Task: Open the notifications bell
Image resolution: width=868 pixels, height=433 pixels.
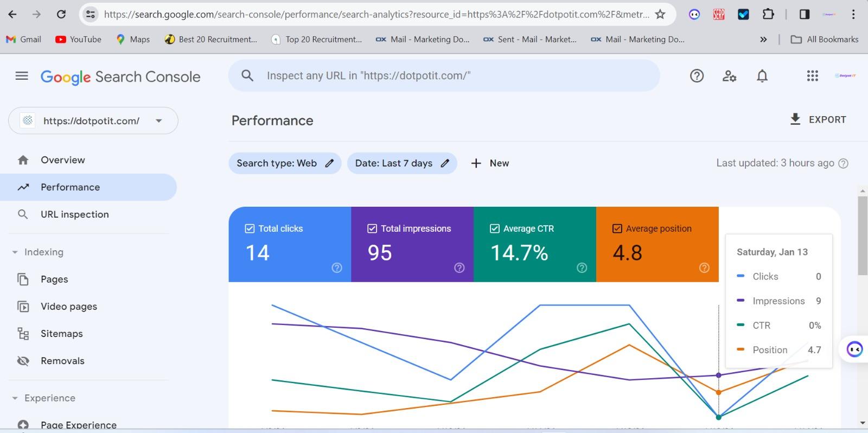Action: pos(762,76)
